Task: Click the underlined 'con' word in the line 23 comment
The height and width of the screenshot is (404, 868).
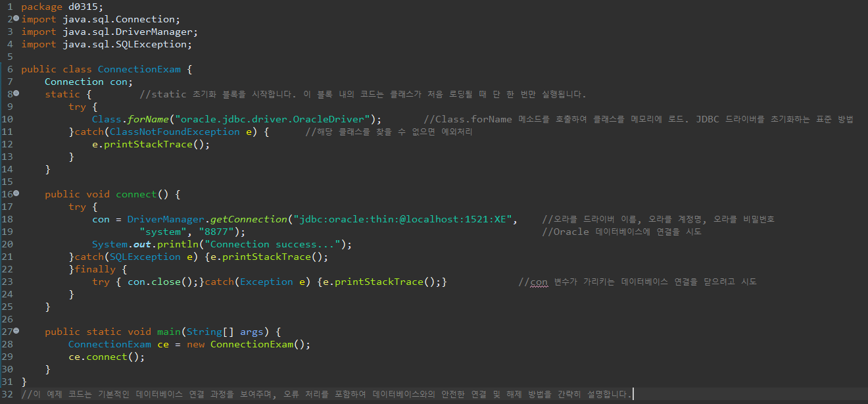Action: tap(539, 282)
